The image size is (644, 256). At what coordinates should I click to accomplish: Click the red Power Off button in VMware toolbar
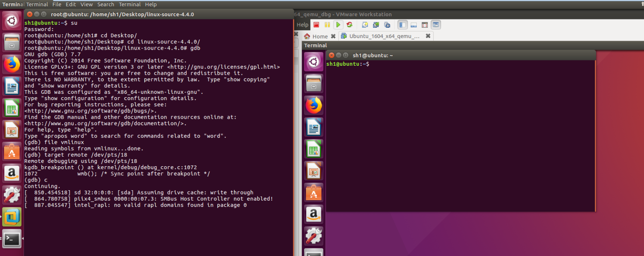[316, 25]
